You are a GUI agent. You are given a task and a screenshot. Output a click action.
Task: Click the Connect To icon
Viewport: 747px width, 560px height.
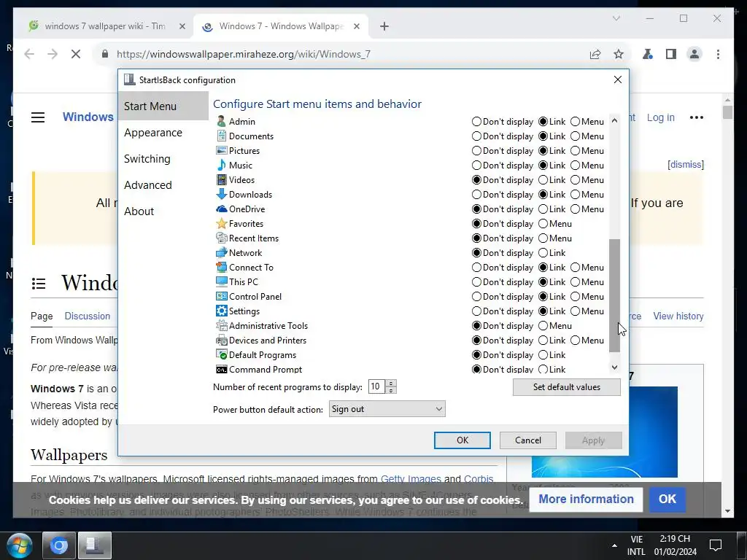click(221, 267)
